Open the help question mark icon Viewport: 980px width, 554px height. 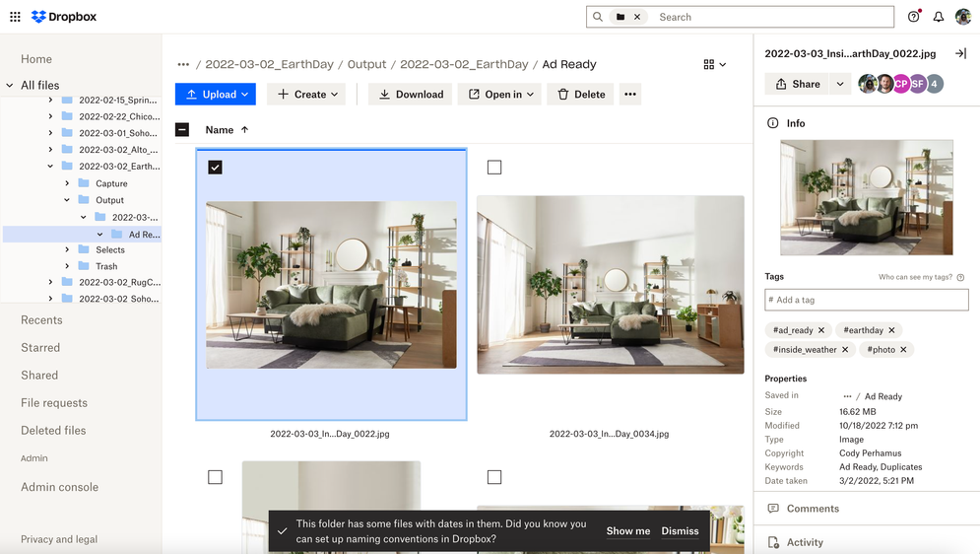[x=914, y=17]
